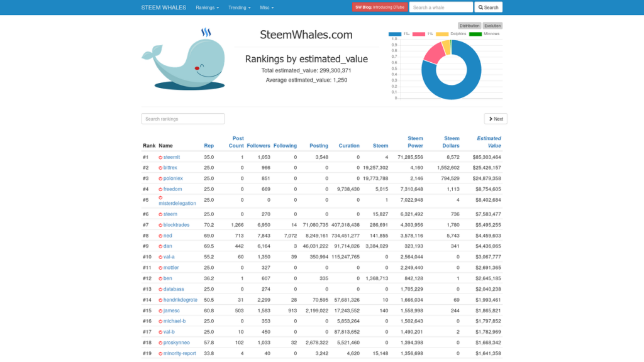Click the red icon beside val-b
Viewport: 644px width, 362px height.
pos(160,332)
